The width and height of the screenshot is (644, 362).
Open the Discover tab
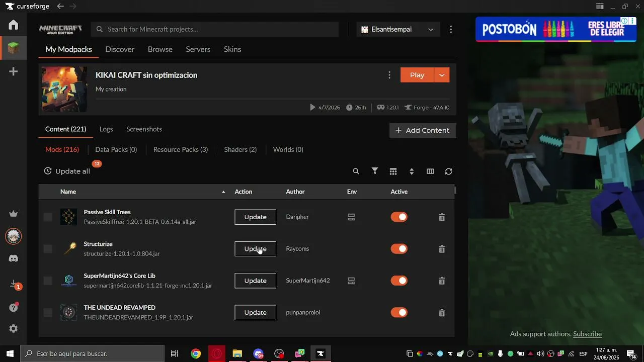click(120, 49)
